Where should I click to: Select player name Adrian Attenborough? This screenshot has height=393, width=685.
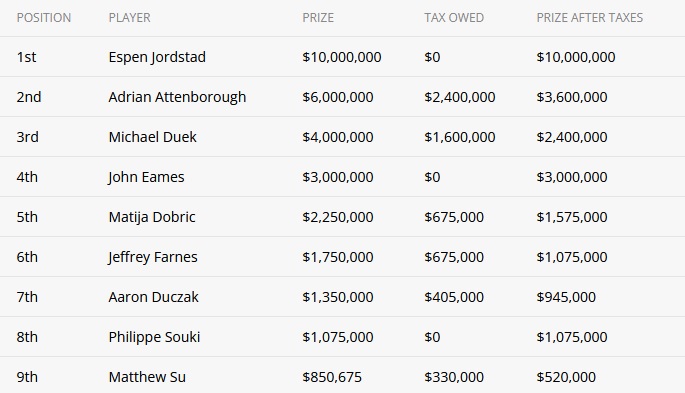click(177, 97)
